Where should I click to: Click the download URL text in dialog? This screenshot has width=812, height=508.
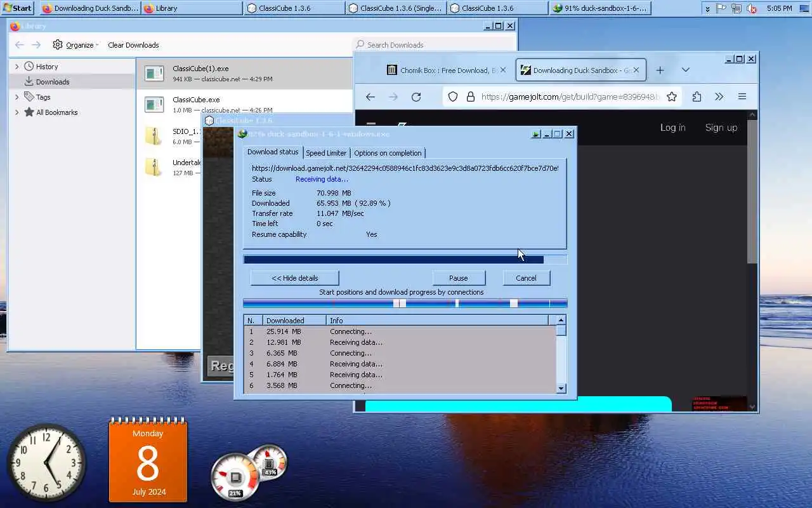tap(405, 168)
